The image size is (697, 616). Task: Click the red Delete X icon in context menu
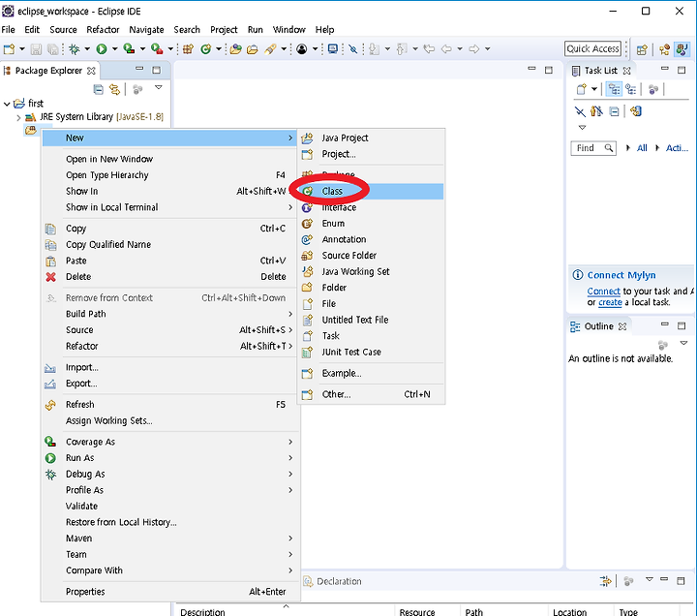50,277
